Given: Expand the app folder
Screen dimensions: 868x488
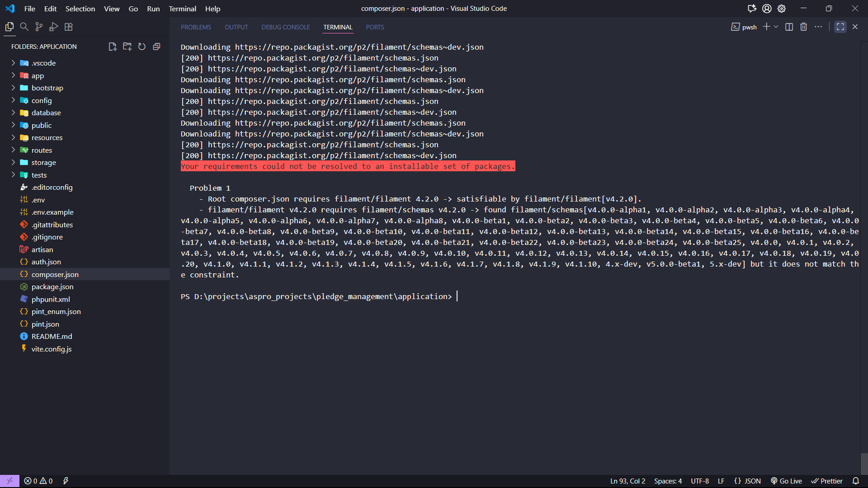Looking at the screenshot, I should [x=38, y=76].
